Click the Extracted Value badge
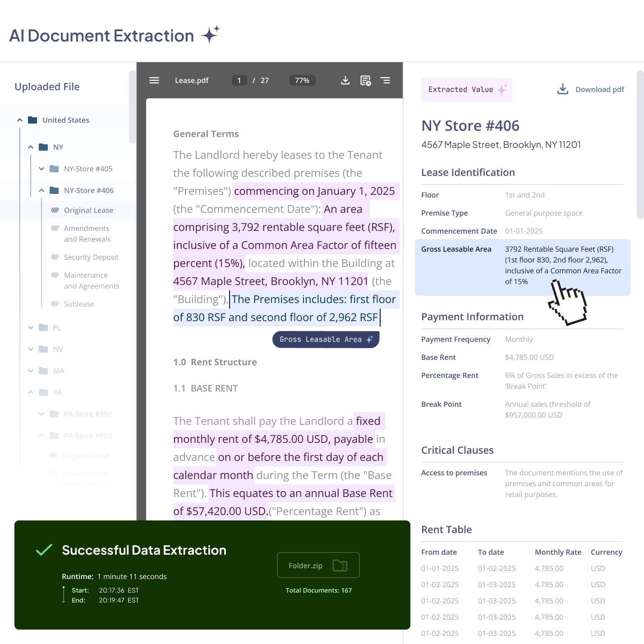 [467, 89]
